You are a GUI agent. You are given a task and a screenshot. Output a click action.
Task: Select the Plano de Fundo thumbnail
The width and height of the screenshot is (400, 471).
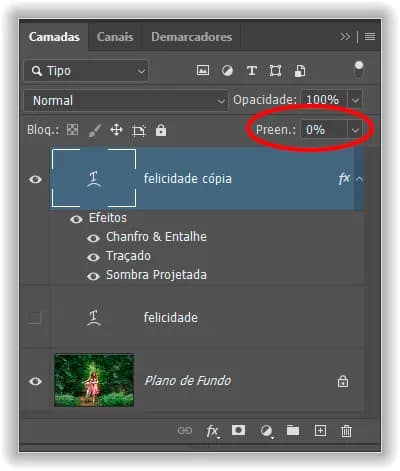[x=94, y=380]
